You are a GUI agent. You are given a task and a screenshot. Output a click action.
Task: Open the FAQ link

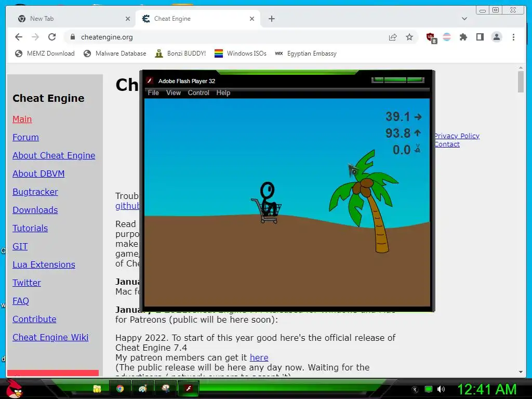click(x=21, y=301)
